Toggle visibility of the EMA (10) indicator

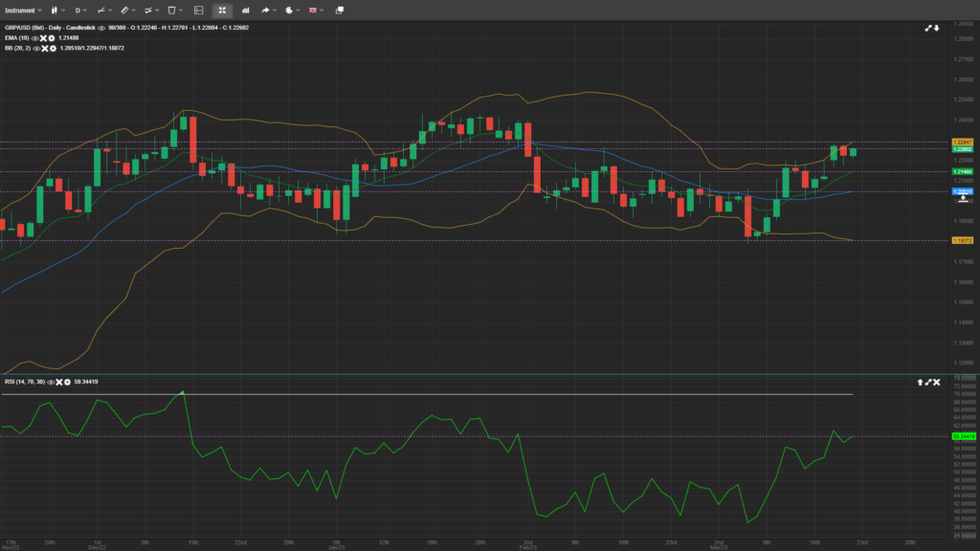point(36,37)
